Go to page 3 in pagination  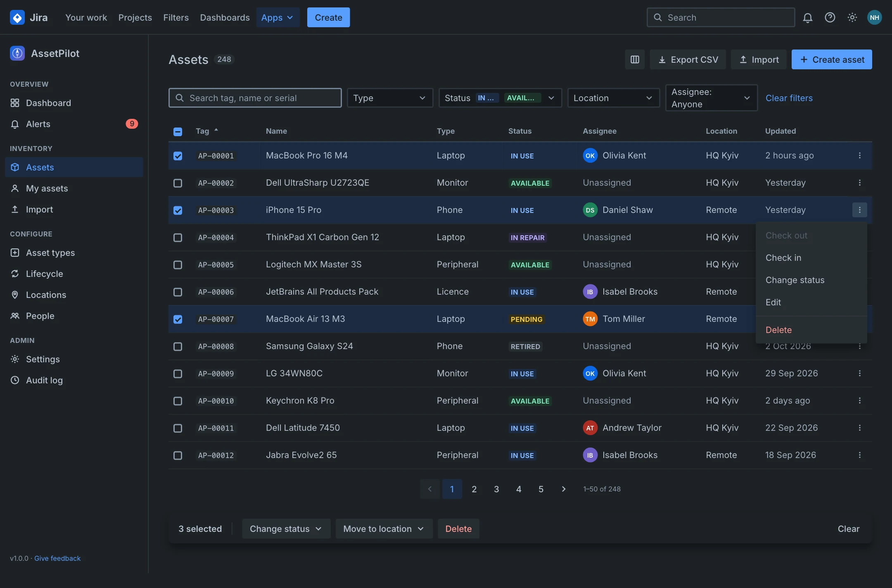(x=496, y=489)
